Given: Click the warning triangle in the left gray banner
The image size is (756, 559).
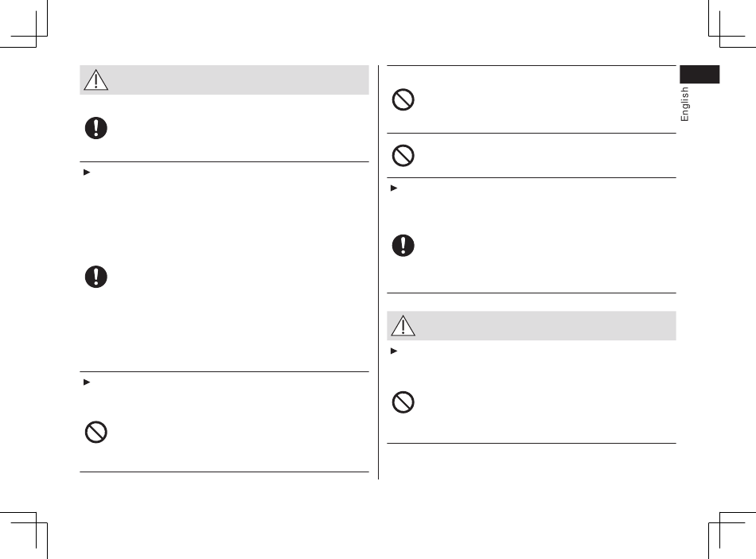Looking at the screenshot, I should pyautogui.click(x=96, y=80).
